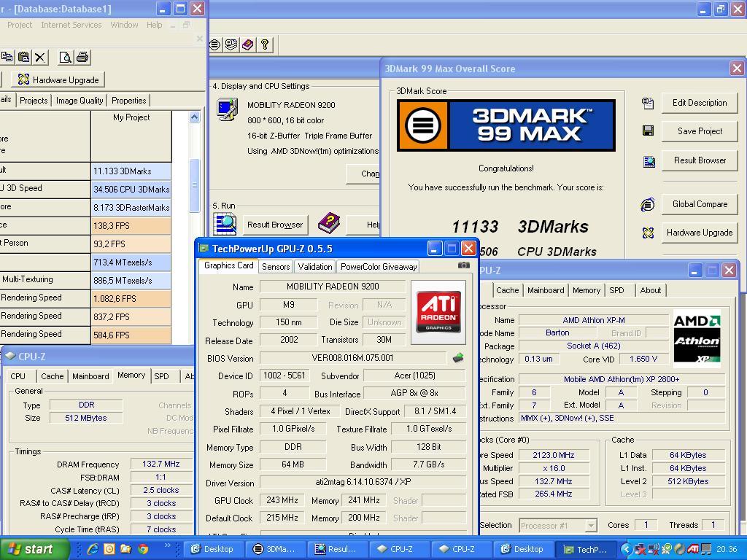Click the ATI Radeon logo in GPU-Z
Image resolution: width=747 pixels, height=560 pixels.
point(438,312)
